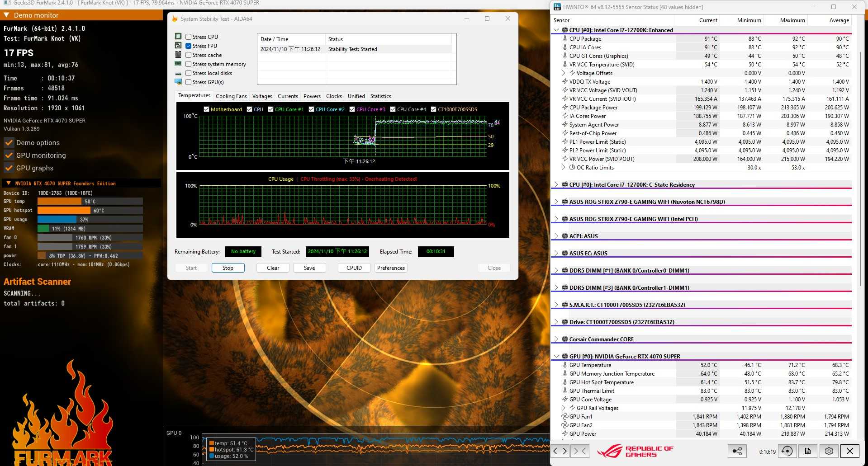The width and height of the screenshot is (868, 466).
Task: Uncheck the Stress FPU checkbox
Action: tap(188, 46)
